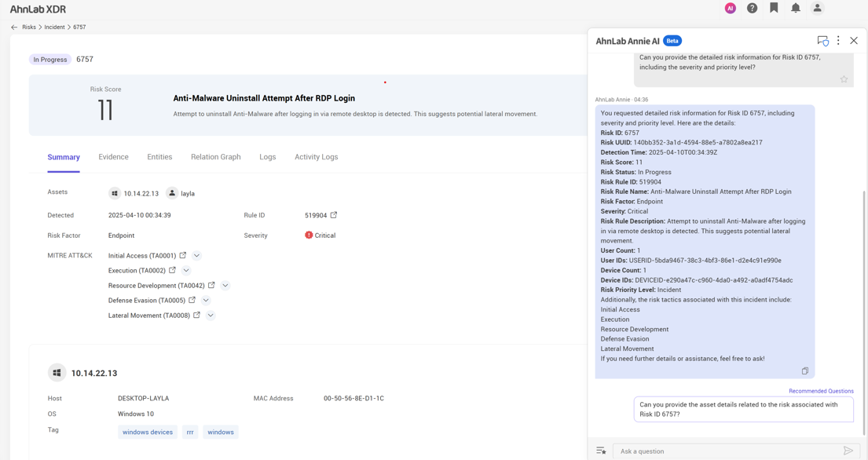868x460 pixels.
Task: Click the 10.14.22.13 device card heading
Action: [94, 373]
